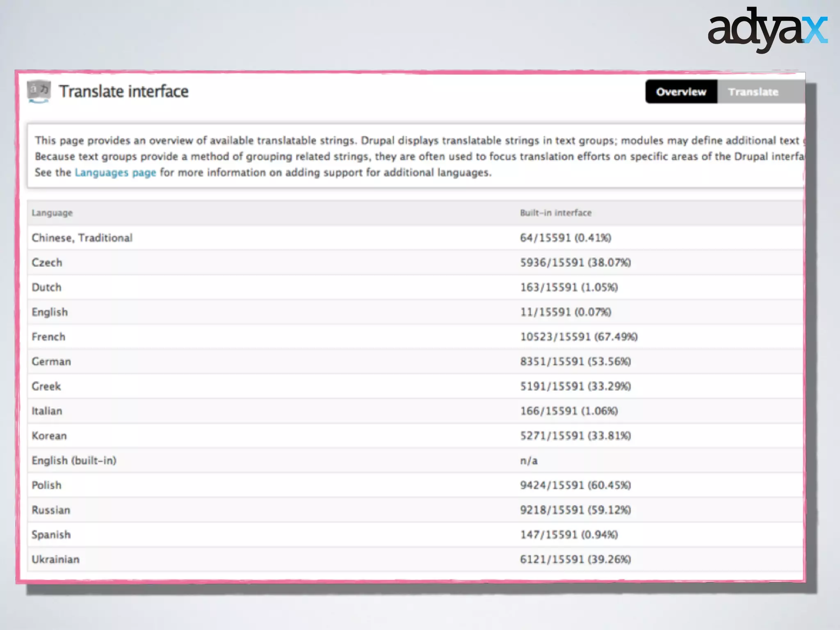Select the Greek language entry
This screenshot has width=840, height=630.
tap(46, 386)
